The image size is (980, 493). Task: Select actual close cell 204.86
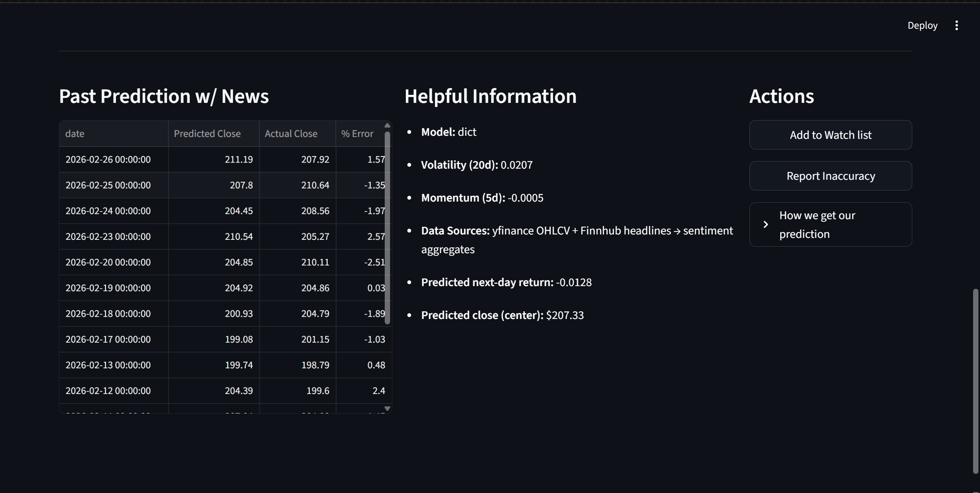tap(297, 288)
